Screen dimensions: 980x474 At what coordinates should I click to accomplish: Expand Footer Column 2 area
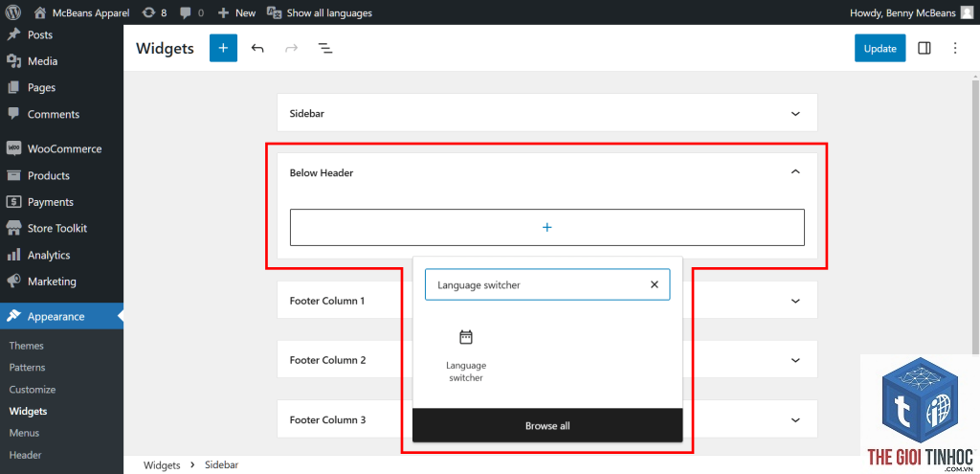795,360
